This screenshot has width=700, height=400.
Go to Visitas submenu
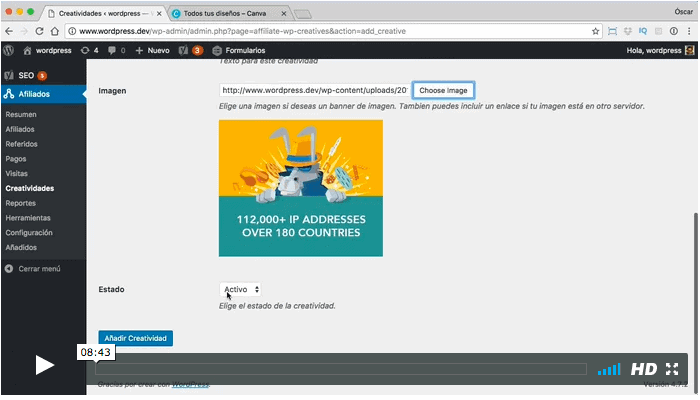(17, 174)
